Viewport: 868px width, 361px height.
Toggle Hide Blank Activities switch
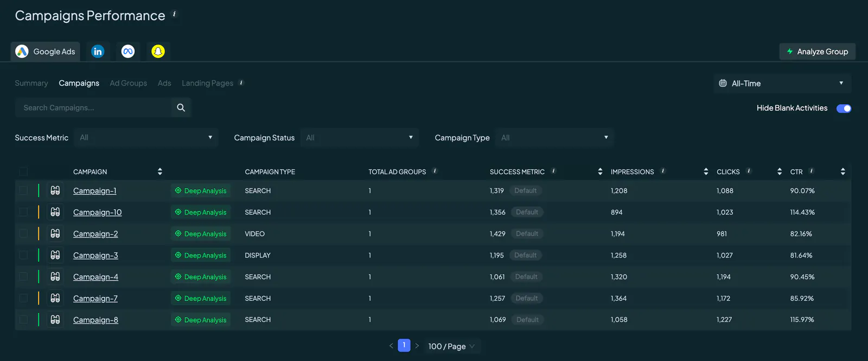point(844,108)
